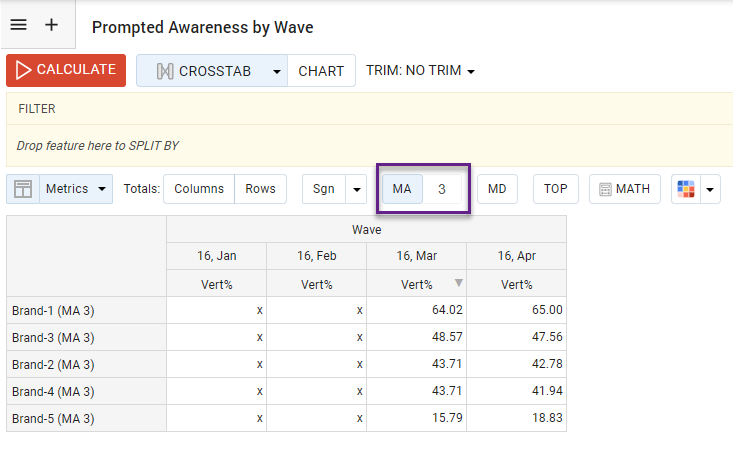Image resolution: width=733 pixels, height=453 pixels.
Task: Click the moving average value field 3
Action: click(442, 189)
